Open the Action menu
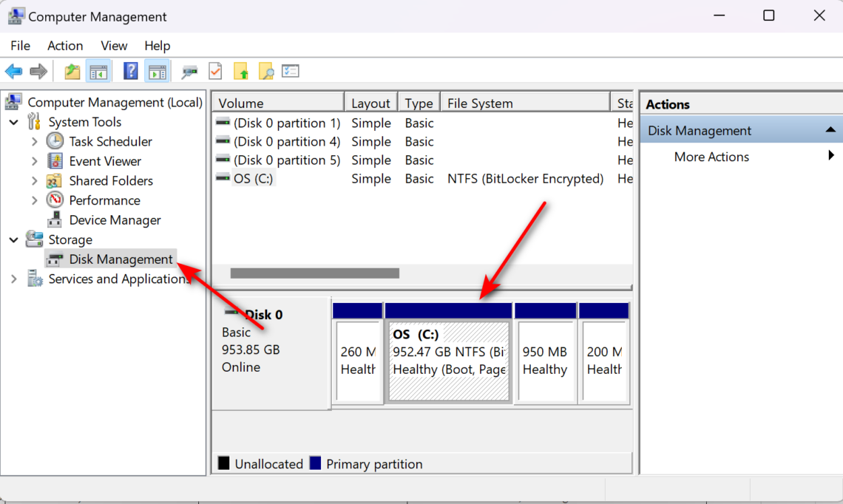 pos(65,45)
